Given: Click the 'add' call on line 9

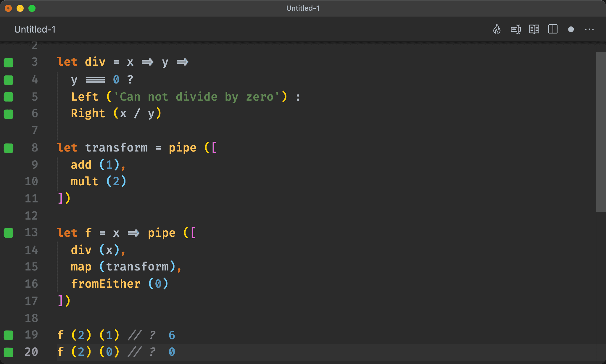Looking at the screenshot, I should coord(81,165).
